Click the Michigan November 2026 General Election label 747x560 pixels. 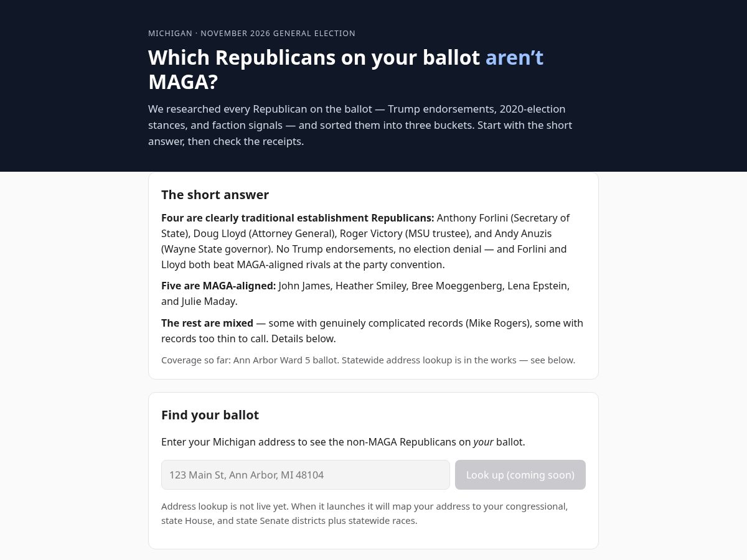point(251,34)
